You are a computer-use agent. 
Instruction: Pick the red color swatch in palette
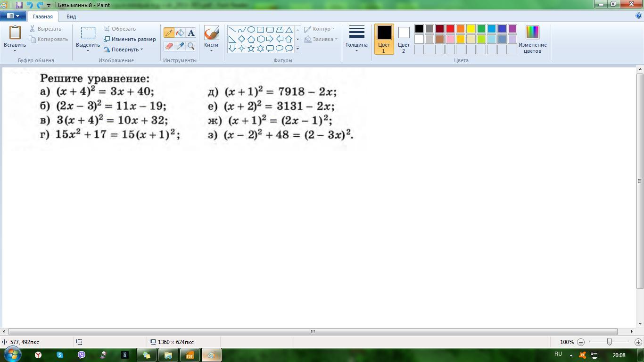click(450, 29)
